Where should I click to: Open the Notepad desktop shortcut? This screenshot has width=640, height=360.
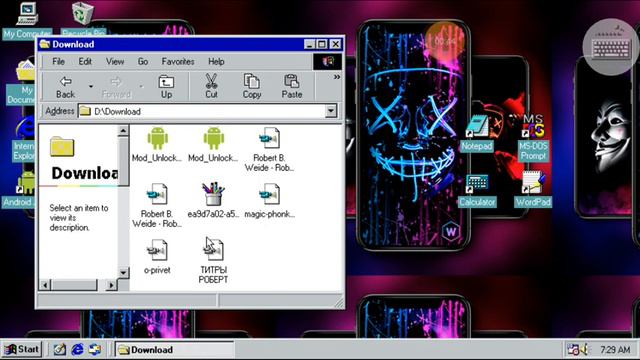point(477,133)
